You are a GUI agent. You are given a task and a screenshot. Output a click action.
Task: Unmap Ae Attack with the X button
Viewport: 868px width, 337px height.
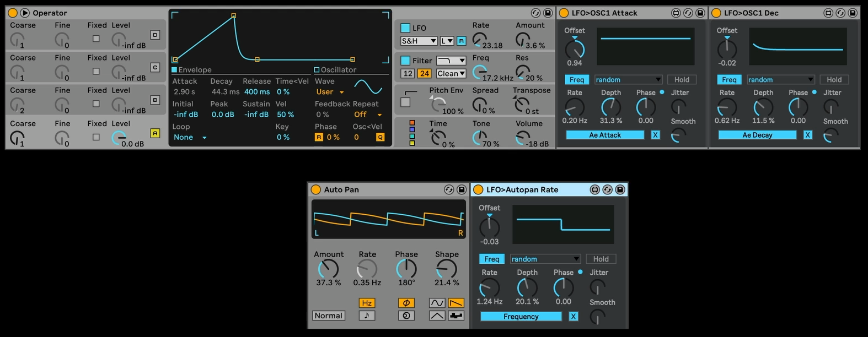click(655, 135)
